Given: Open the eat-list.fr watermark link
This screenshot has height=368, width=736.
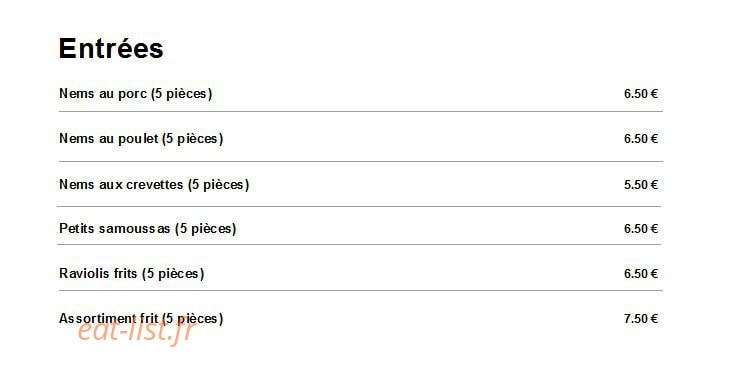Looking at the screenshot, I should pos(136,332).
